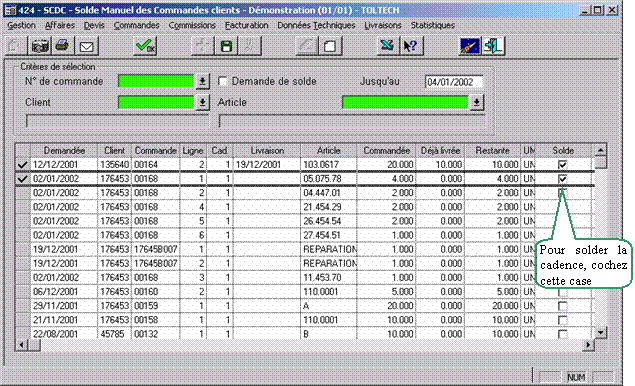
Task: Click the greyed scissors cut icon
Action: point(249,46)
